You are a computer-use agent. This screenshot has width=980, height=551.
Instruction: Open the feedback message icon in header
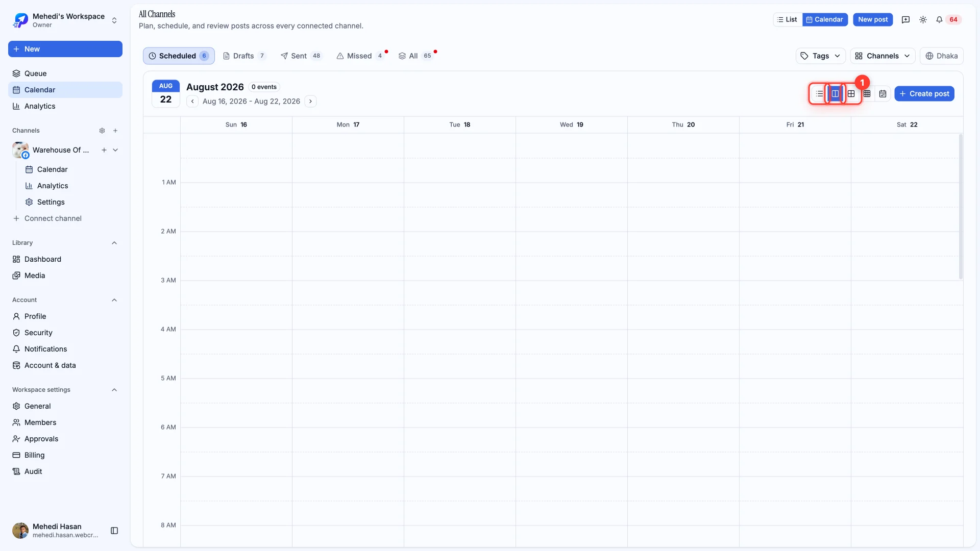[x=905, y=19]
